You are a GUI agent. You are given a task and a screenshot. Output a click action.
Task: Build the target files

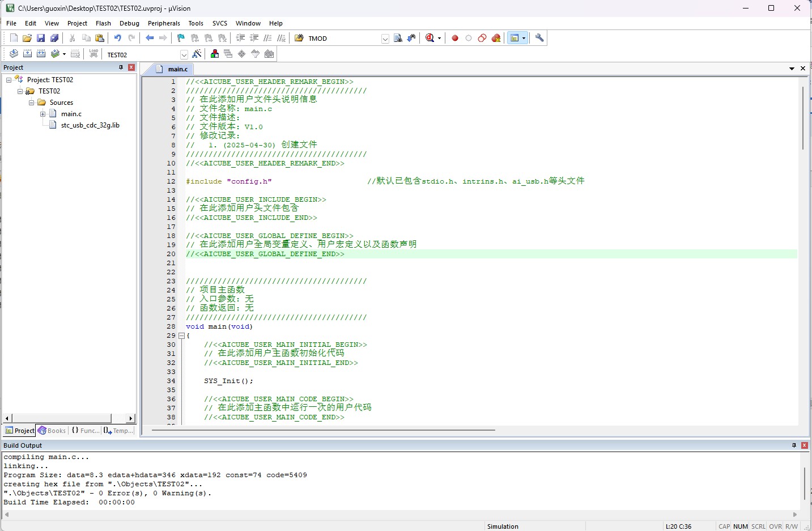pyautogui.click(x=27, y=54)
